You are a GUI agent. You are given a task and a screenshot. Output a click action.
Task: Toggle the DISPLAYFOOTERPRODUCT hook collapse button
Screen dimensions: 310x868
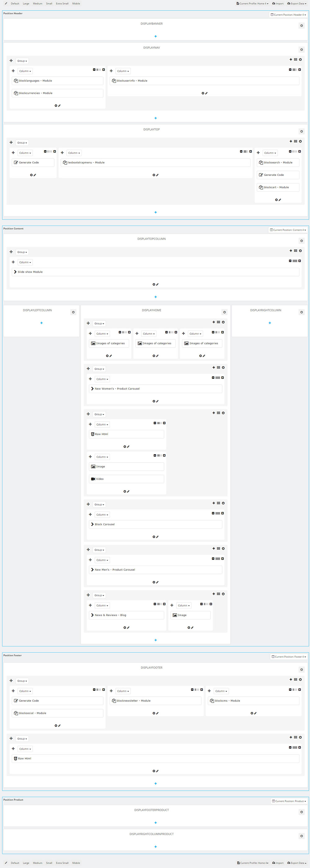302,812
